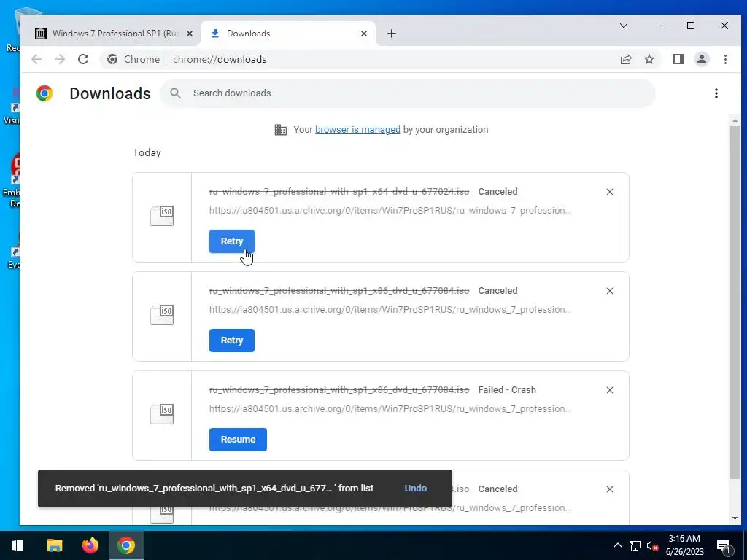Reload the page with the refresh icon
747x560 pixels.
[x=83, y=59]
